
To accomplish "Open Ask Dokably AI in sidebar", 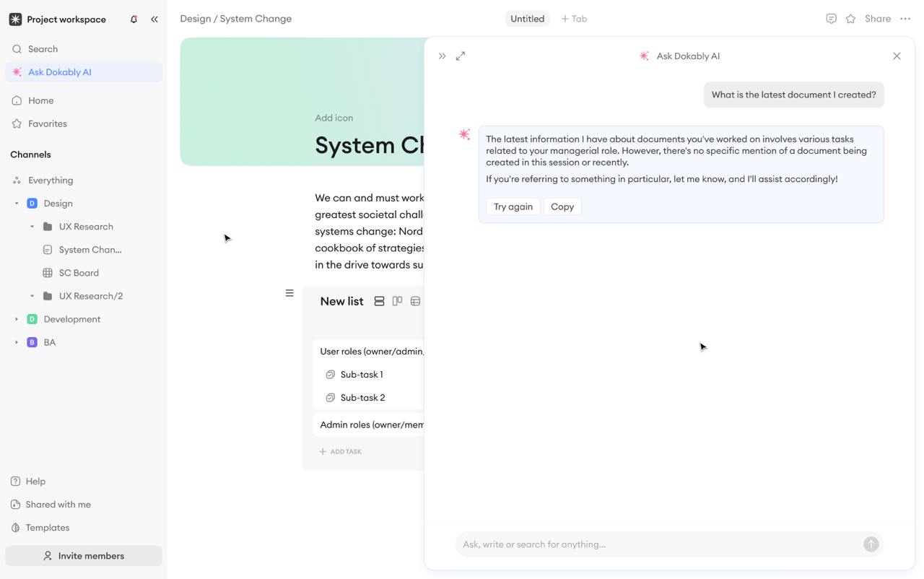I will click(x=84, y=72).
